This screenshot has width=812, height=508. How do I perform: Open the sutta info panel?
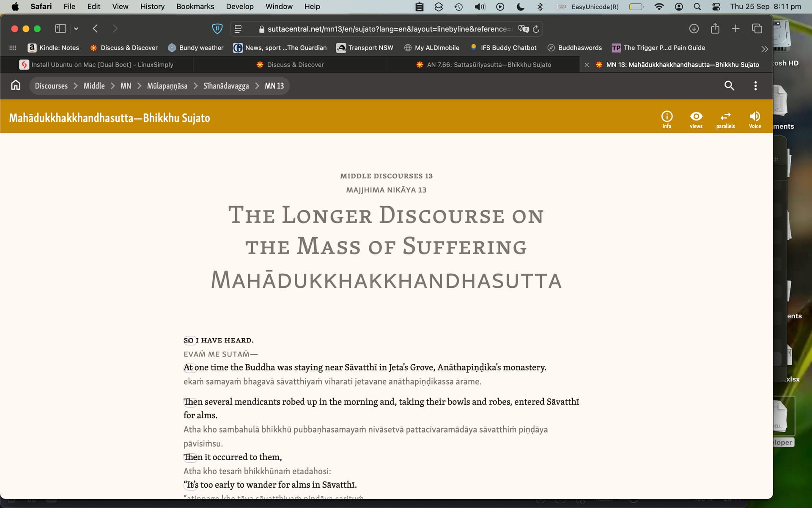(x=667, y=119)
